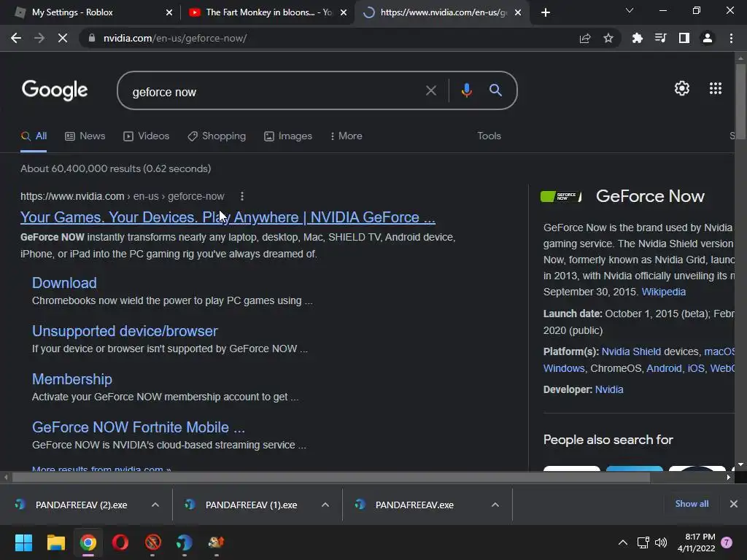Stop page loading with the X button
The height and width of the screenshot is (560, 747).
click(x=63, y=38)
